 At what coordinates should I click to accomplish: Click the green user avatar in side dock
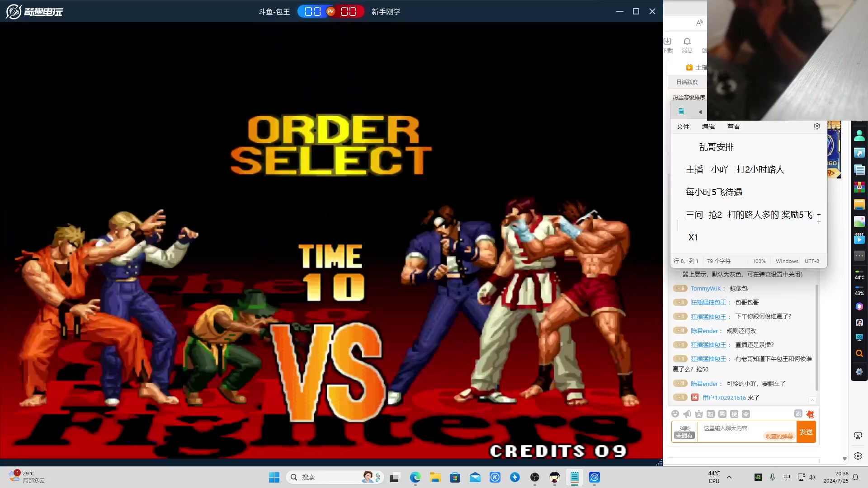pos(859,136)
